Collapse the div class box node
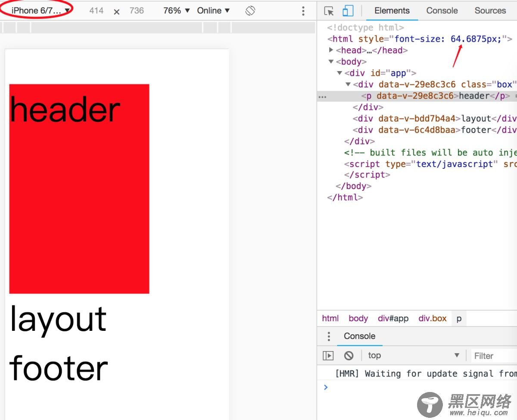517x420 pixels. click(x=348, y=84)
